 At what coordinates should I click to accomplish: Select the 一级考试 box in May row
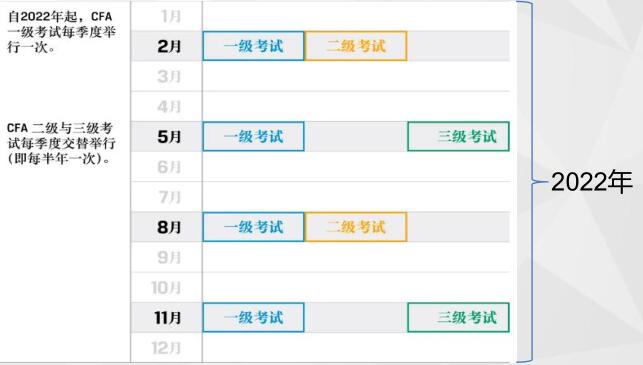(x=253, y=136)
